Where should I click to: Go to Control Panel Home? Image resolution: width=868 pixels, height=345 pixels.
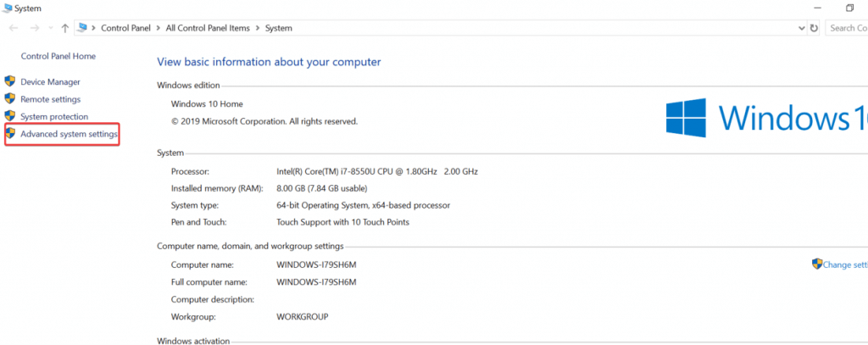(x=58, y=56)
